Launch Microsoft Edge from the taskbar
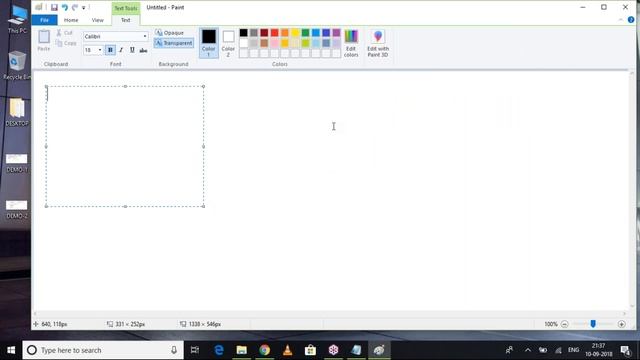The width and height of the screenshot is (640, 360). coord(219,350)
